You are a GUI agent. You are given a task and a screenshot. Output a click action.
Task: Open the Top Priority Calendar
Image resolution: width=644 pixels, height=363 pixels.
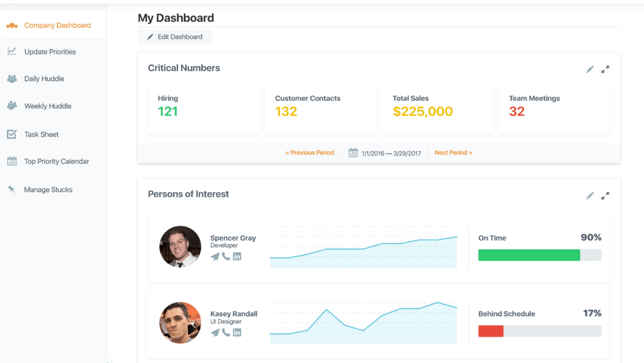[x=56, y=161]
